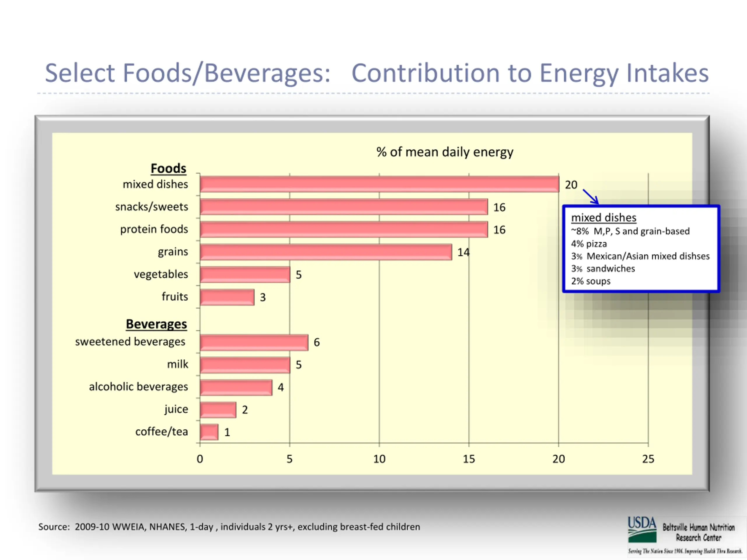Viewport: 747px width, 560px height.
Task: Click Beltsville Human Nutrition Research Center text
Action: click(x=698, y=532)
